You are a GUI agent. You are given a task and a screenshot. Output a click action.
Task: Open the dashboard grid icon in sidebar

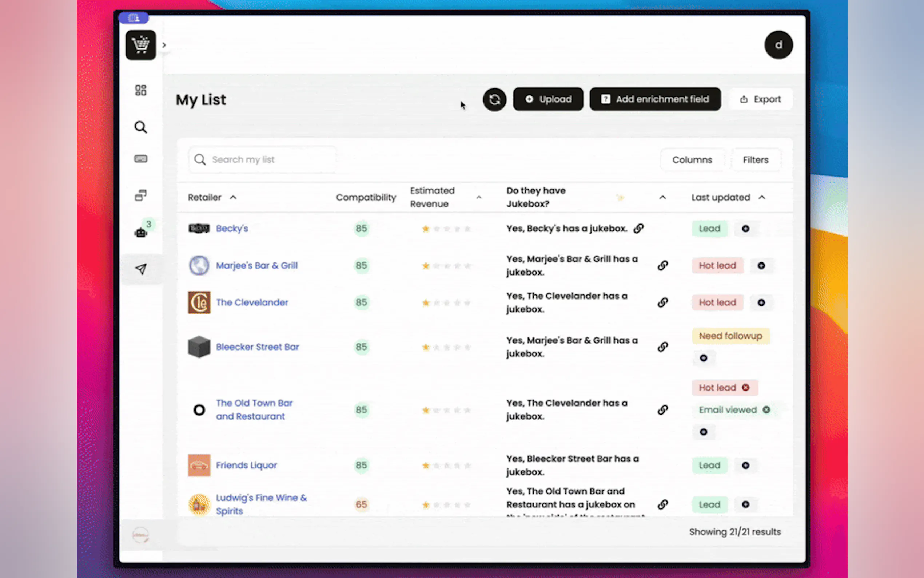click(140, 90)
